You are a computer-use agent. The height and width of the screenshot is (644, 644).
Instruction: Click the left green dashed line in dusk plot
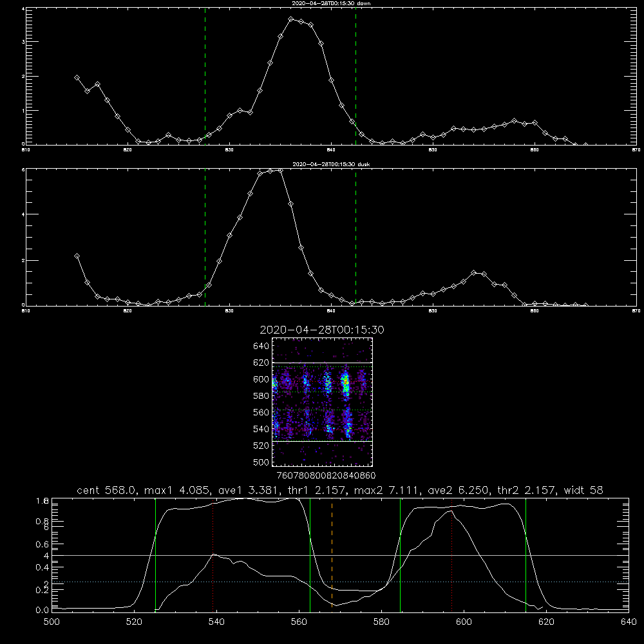205,237
